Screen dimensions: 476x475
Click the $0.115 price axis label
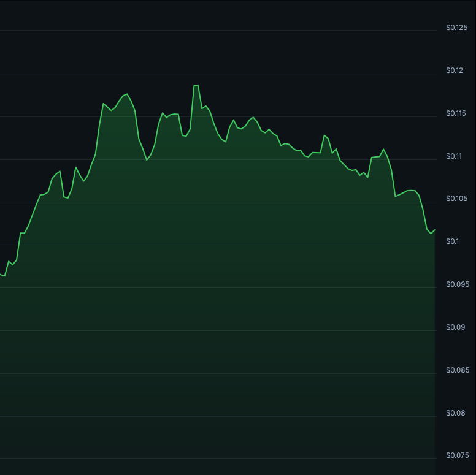click(x=456, y=113)
